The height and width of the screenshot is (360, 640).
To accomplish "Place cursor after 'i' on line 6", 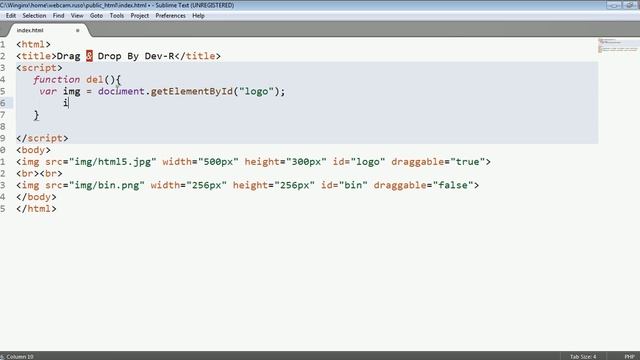I will 69,103.
